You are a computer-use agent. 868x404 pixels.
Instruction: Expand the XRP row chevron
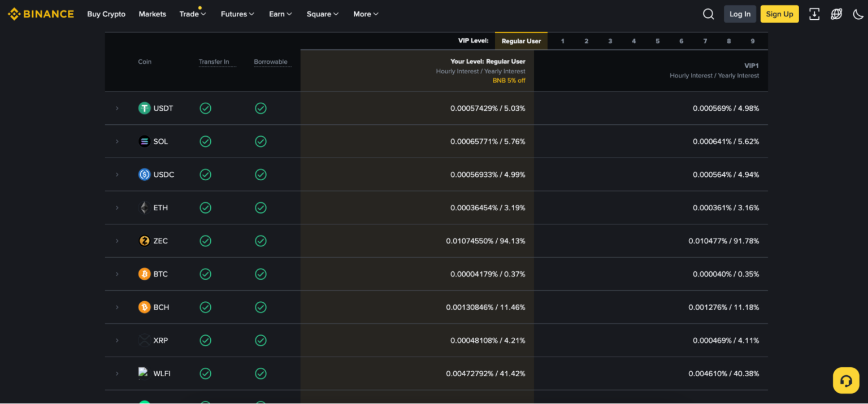click(117, 340)
